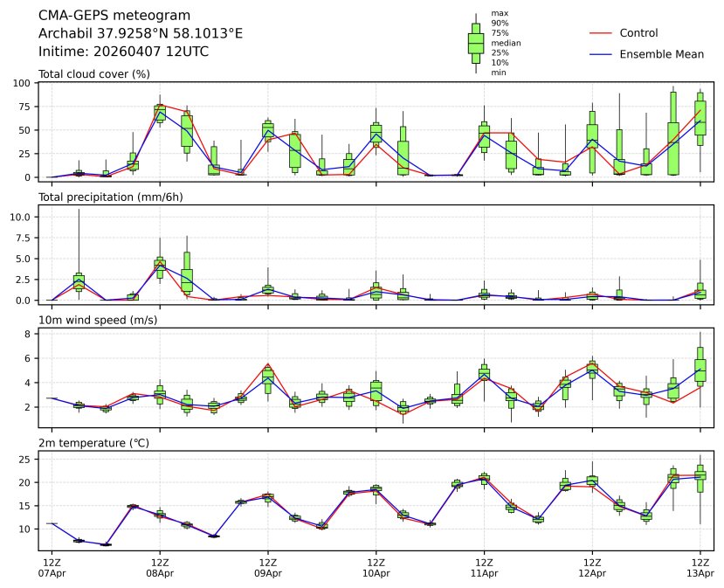Image resolution: width=724 pixels, height=588 pixels.
Task: Click the '10.0' precipitation y-axis tick label
Action: pyautogui.click(x=20, y=217)
